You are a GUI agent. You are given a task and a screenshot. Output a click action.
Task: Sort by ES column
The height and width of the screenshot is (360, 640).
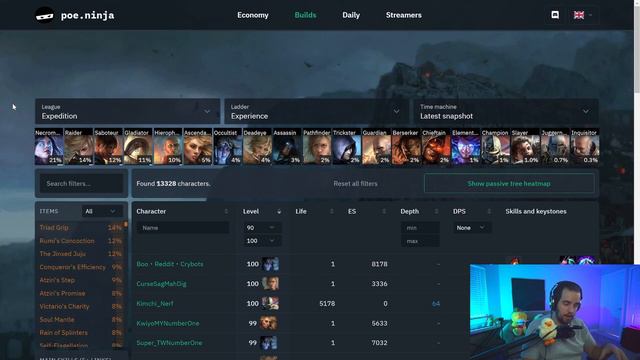[367, 211]
